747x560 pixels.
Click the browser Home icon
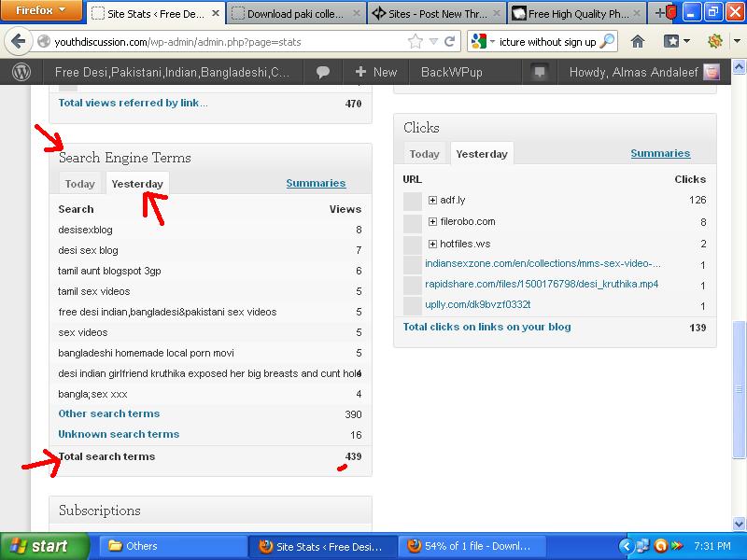(x=638, y=42)
